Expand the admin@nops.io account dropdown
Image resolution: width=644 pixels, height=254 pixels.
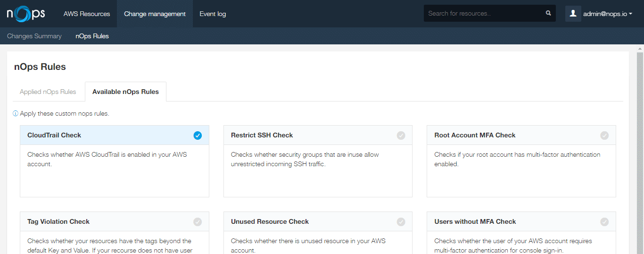[608, 14]
